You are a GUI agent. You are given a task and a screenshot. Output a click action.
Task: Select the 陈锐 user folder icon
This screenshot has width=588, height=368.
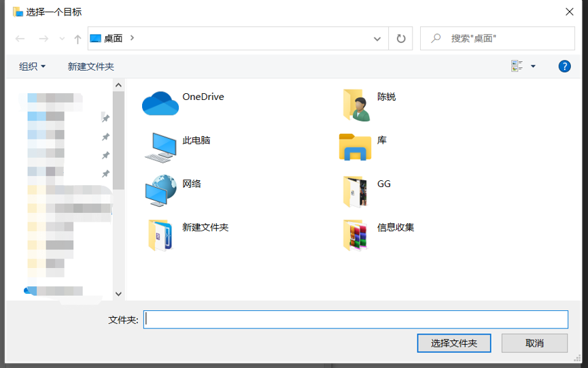[356, 105]
